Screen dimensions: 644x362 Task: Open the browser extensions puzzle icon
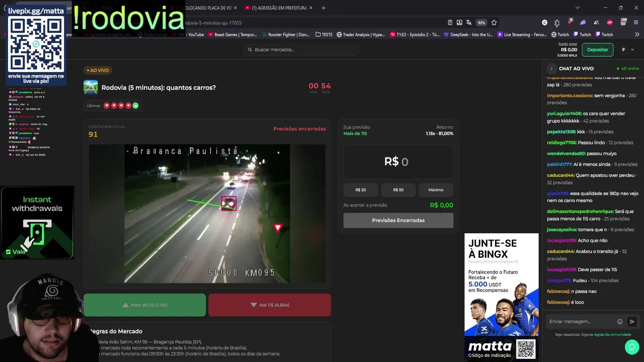(x=557, y=23)
